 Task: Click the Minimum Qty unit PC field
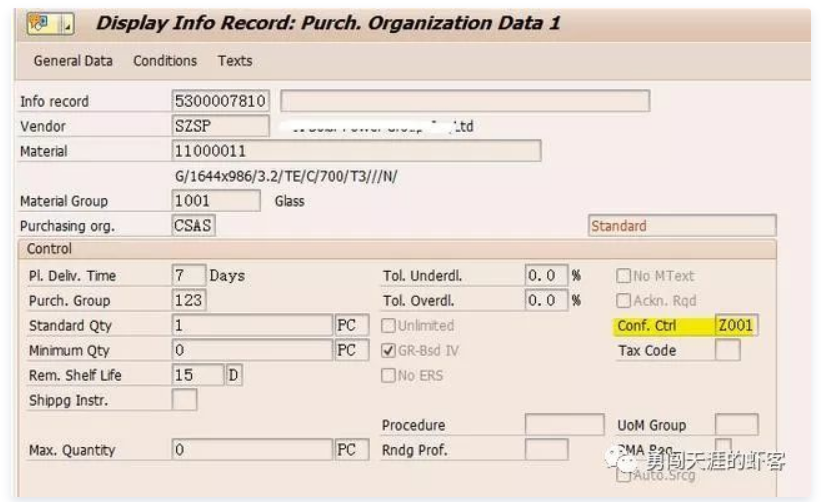(x=352, y=350)
